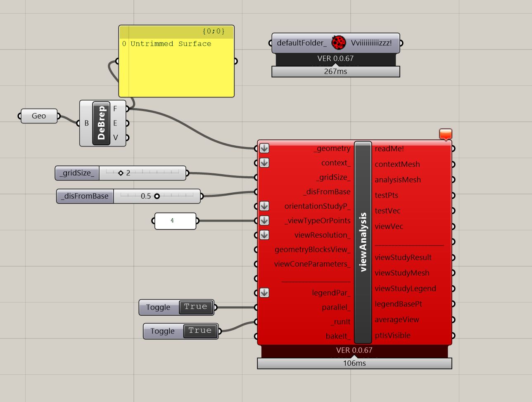Screen dimensions: 532x402
Task: Click the analysisMesh output label
Action: [398, 180]
